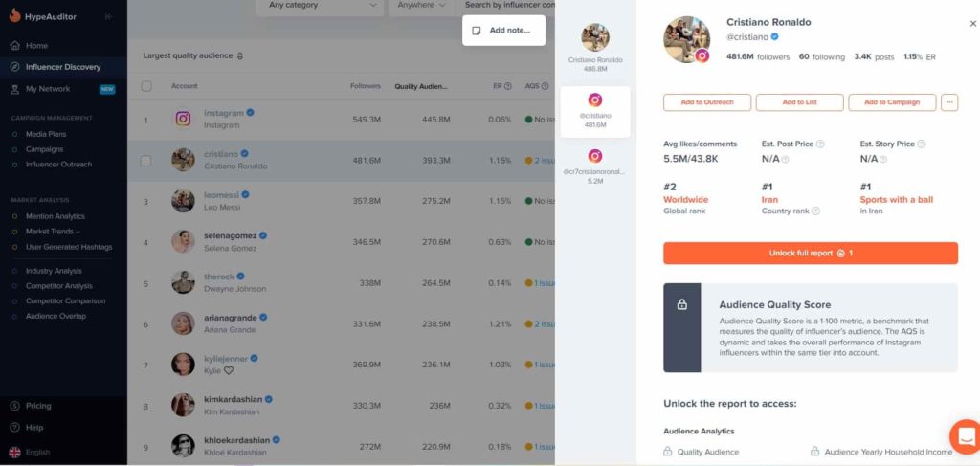Click the Est. Story Price info icon
Screen dimensions: 980x466
click(x=922, y=144)
